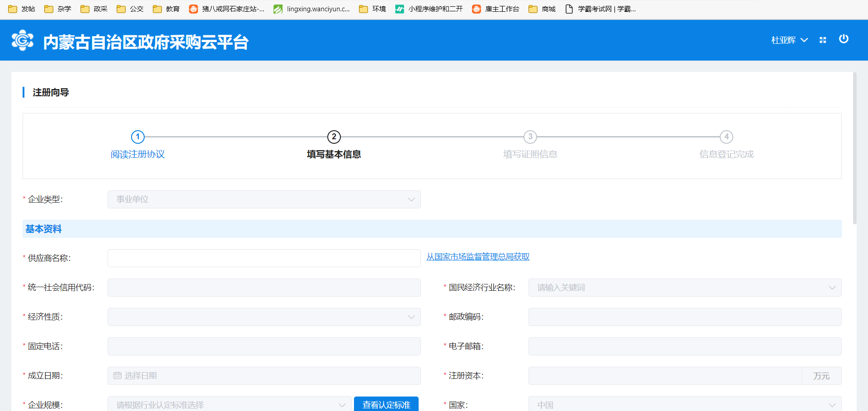This screenshot has height=411, width=868.
Task: Click the power logout icon
Action: [x=844, y=39]
